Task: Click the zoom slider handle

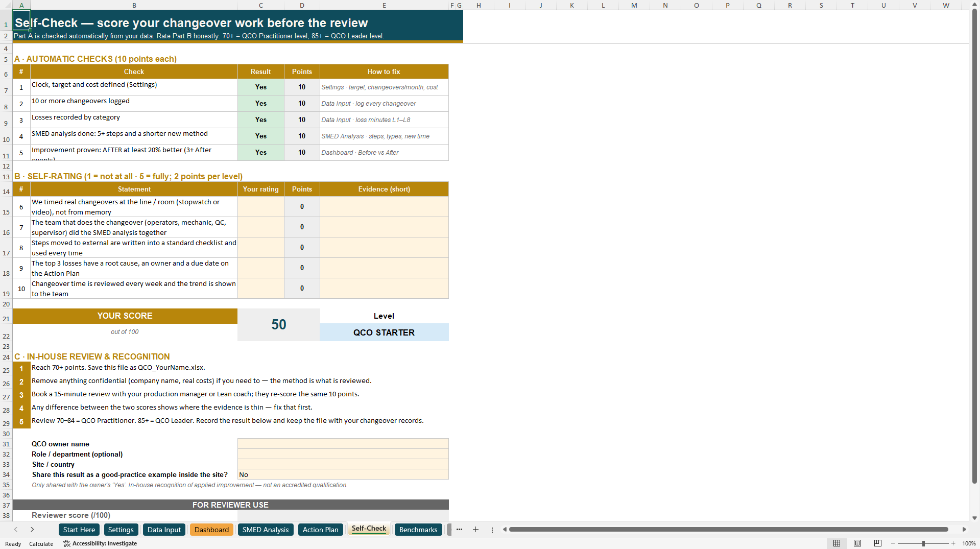Action: click(x=923, y=543)
